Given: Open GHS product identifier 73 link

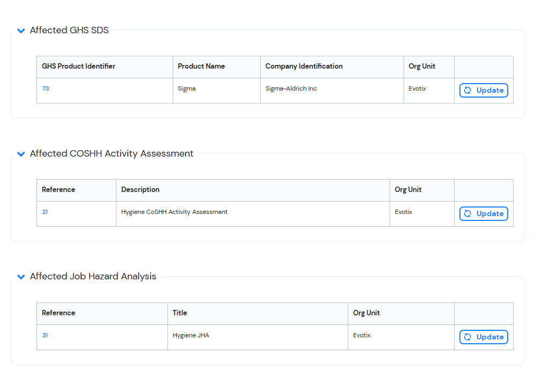Looking at the screenshot, I should pyautogui.click(x=46, y=89).
